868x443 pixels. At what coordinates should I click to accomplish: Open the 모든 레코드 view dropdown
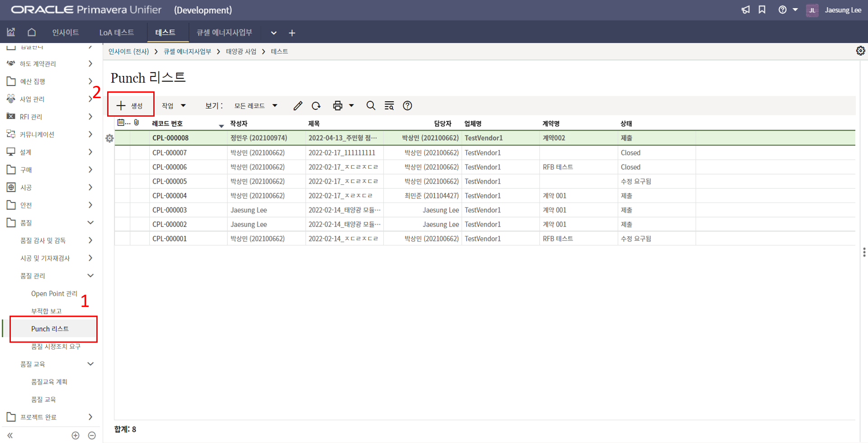(x=255, y=106)
